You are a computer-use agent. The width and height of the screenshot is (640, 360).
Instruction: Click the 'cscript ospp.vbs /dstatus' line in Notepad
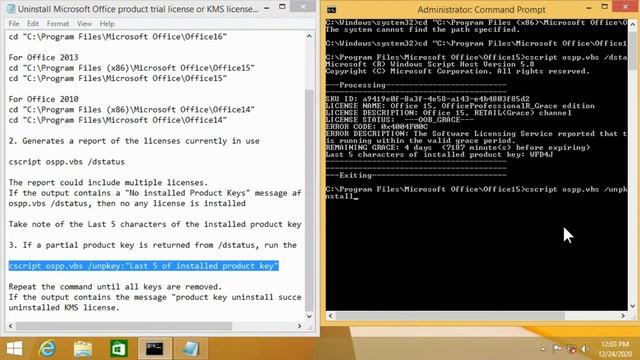pyautogui.click(x=67, y=162)
